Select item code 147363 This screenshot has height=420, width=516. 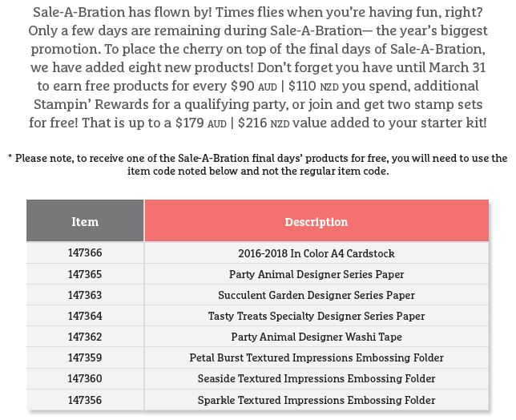click(85, 295)
